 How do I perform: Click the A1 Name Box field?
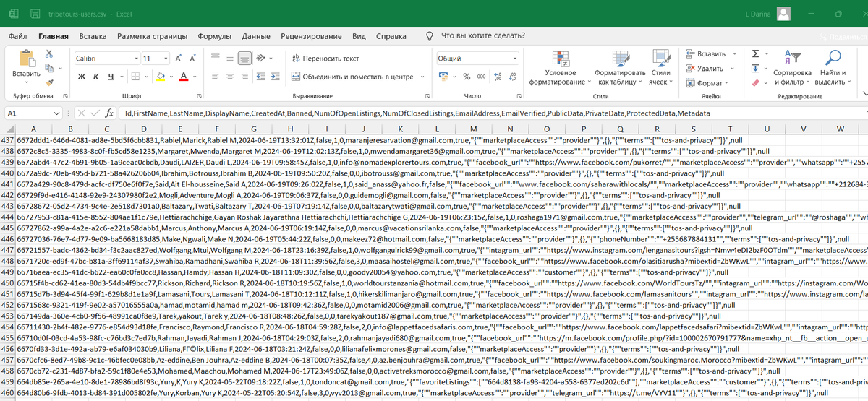[x=34, y=113]
